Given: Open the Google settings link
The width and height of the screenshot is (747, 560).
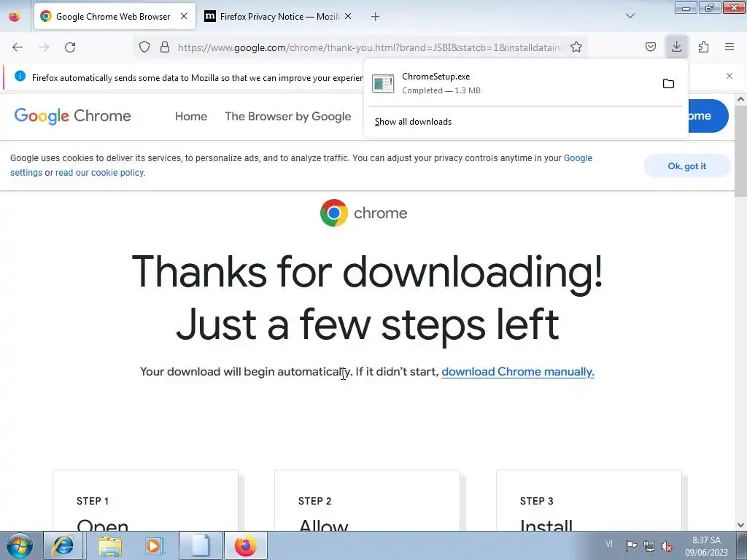Looking at the screenshot, I should pyautogui.click(x=578, y=158).
